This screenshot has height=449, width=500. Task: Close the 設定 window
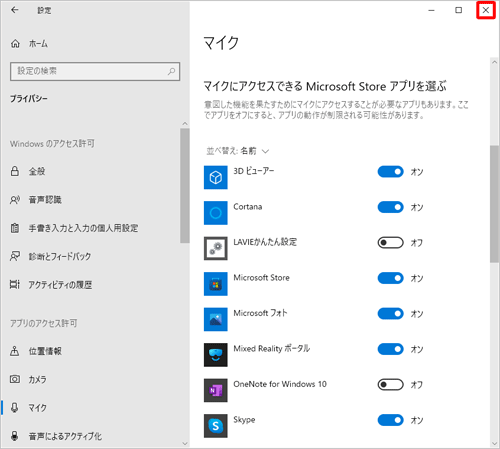pos(486,10)
